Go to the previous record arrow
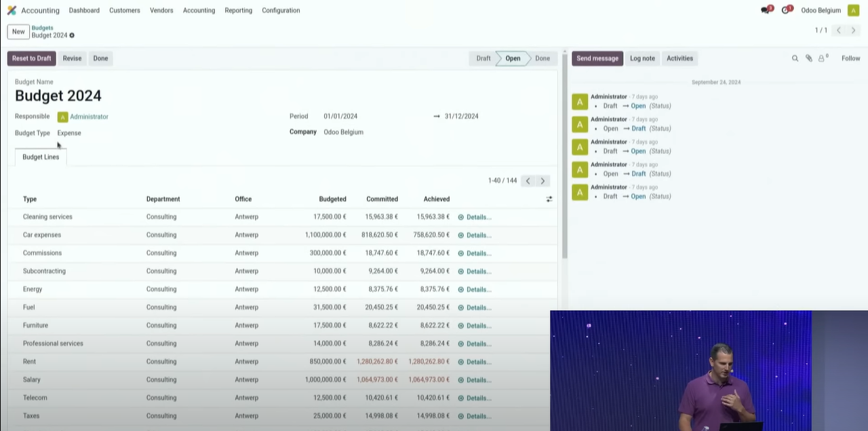The height and width of the screenshot is (431, 868). [x=839, y=31]
